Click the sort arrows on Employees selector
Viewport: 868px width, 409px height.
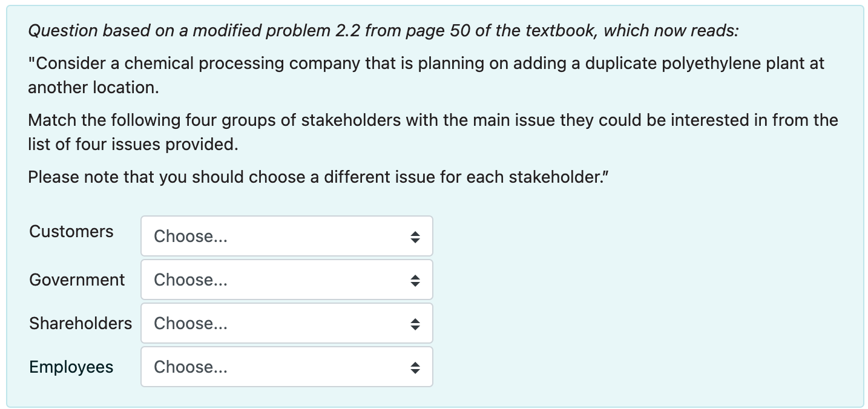416,367
